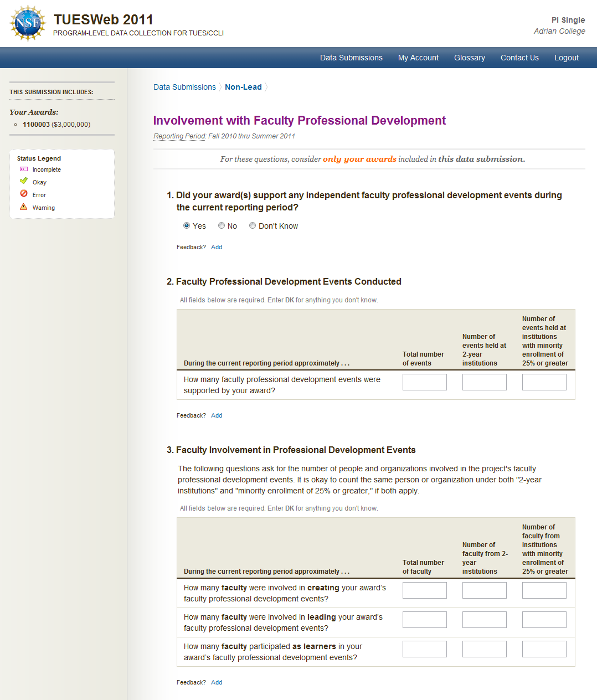Click the green Okay checkmark icon
This screenshot has height=700, width=597.
click(24, 181)
